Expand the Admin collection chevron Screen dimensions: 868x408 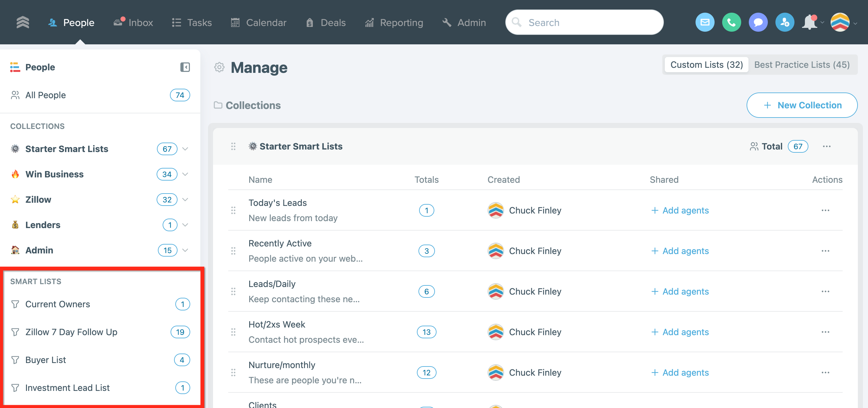185,250
